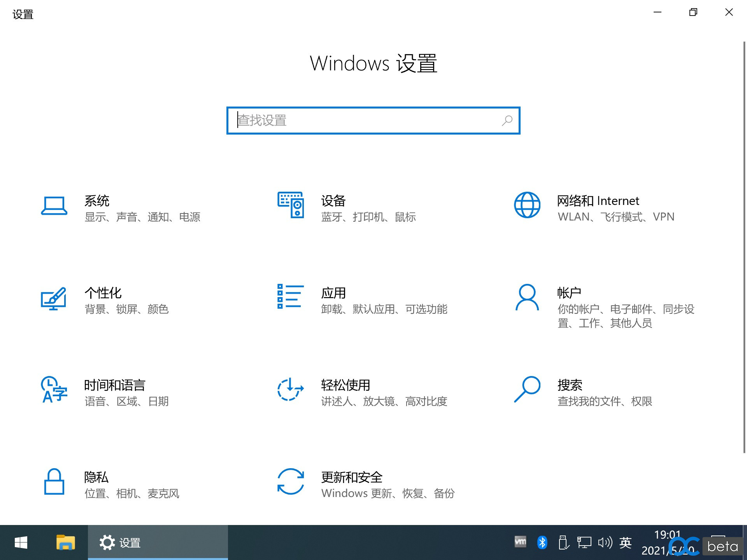Click the 个性化 title text

point(103,293)
